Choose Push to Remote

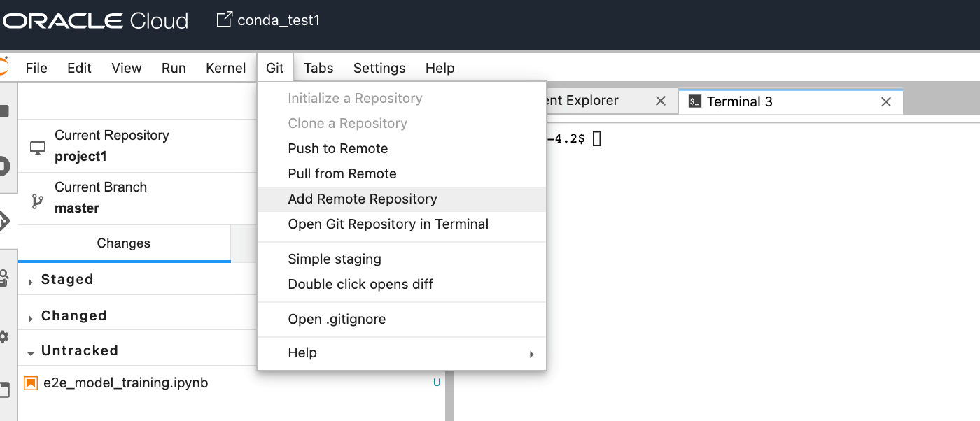338,148
